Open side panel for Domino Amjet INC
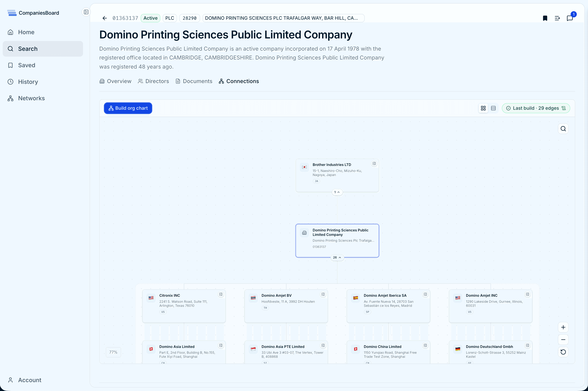The image size is (588, 391). coord(528,294)
